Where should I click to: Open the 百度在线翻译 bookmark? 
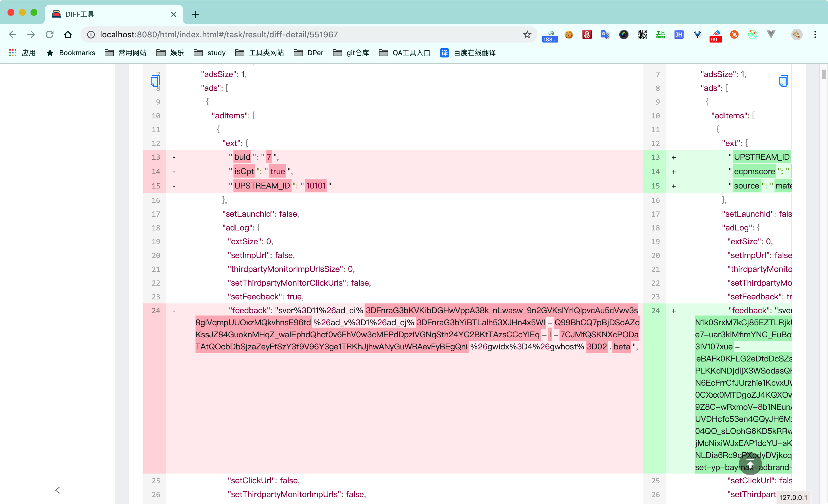tap(467, 53)
